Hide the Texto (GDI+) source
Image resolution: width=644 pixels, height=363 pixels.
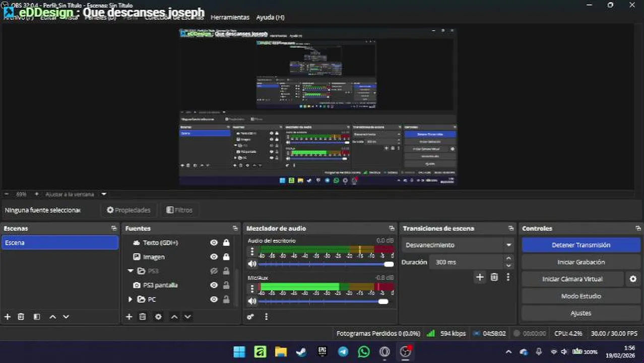(214, 243)
